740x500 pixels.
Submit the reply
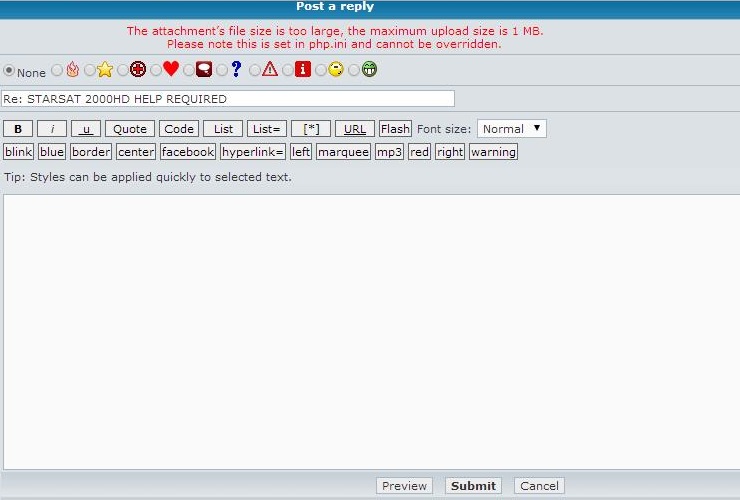(x=473, y=486)
